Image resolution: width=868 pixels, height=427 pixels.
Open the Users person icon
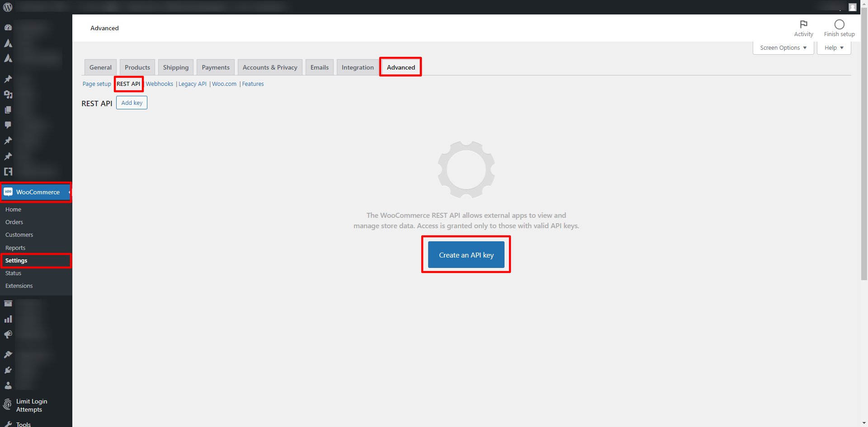pyautogui.click(x=8, y=385)
